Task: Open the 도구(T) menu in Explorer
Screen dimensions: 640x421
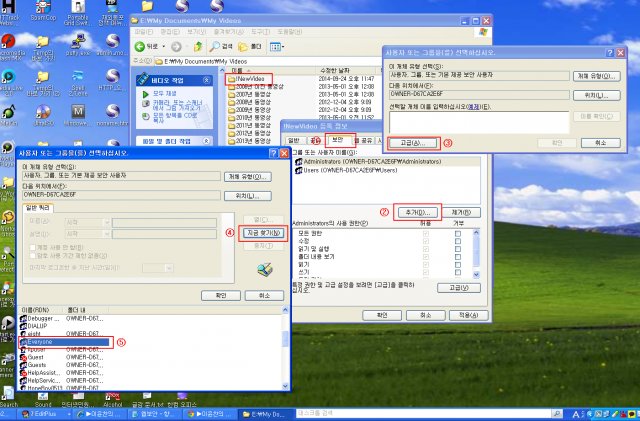Action: [x=260, y=31]
